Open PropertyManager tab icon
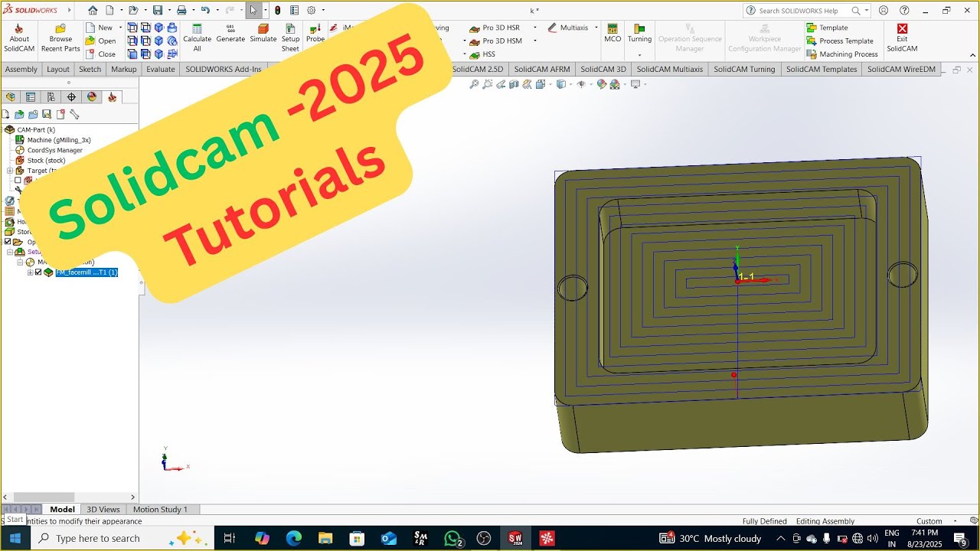This screenshot has height=551, width=980. coord(31,97)
